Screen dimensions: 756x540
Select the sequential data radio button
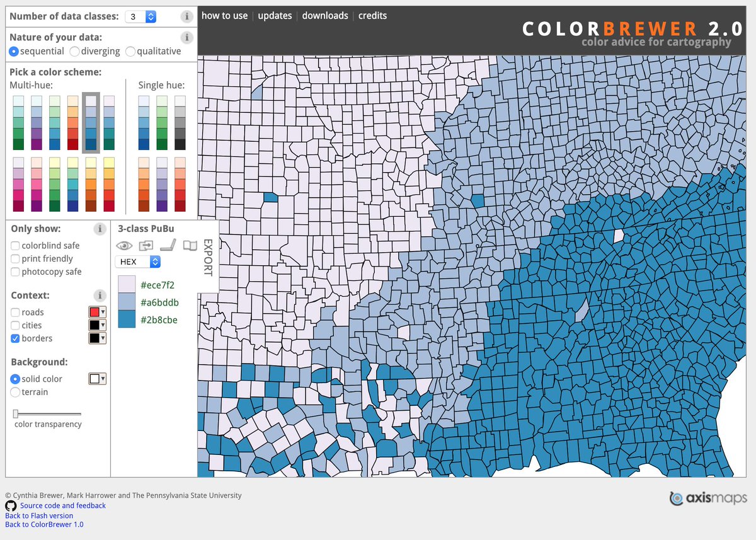coord(14,51)
